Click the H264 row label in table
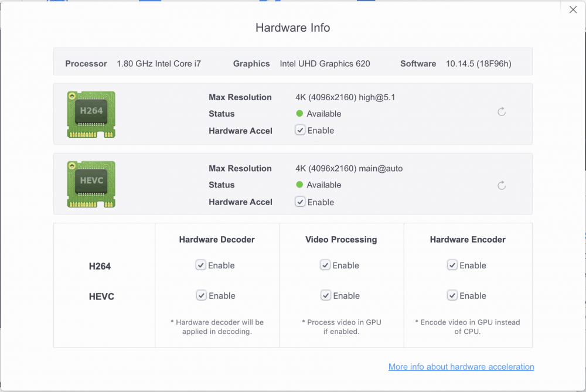 pos(100,266)
